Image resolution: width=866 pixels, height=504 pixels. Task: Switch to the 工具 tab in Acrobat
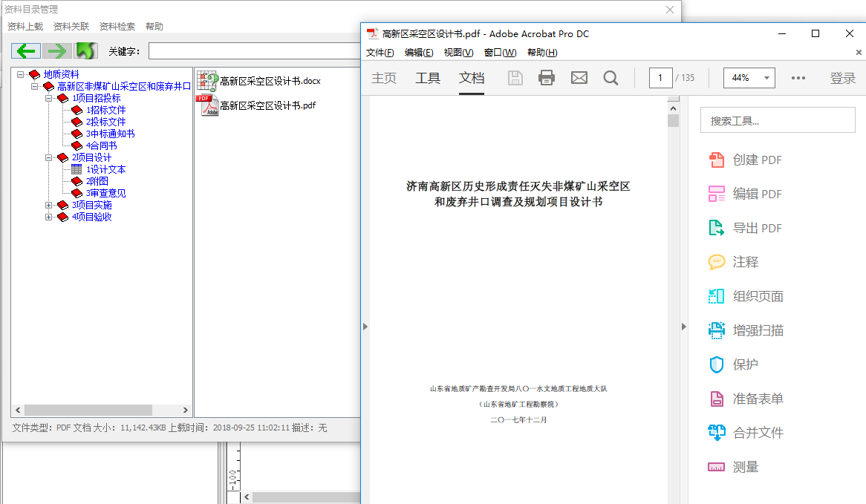[x=428, y=77]
